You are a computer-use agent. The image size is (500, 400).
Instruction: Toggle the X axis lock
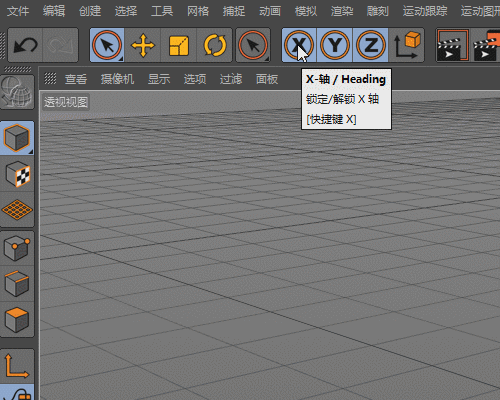[x=299, y=45]
